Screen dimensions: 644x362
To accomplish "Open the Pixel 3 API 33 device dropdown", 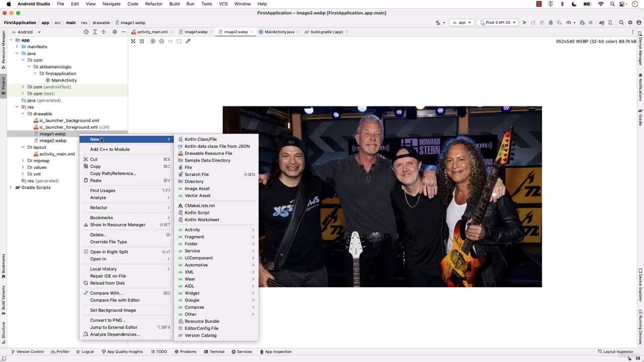I will (498, 23).
